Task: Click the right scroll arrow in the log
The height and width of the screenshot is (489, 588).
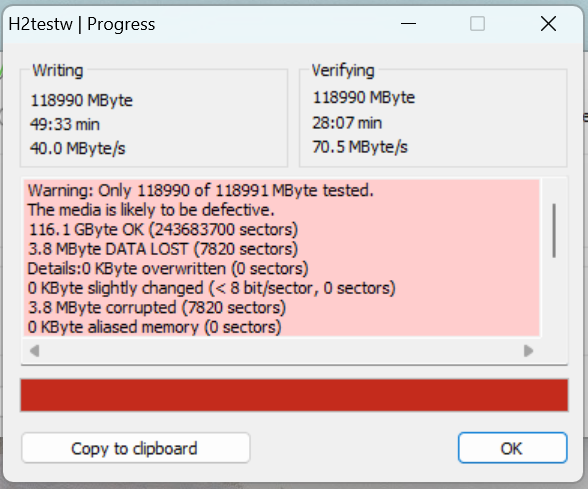Action: click(528, 351)
